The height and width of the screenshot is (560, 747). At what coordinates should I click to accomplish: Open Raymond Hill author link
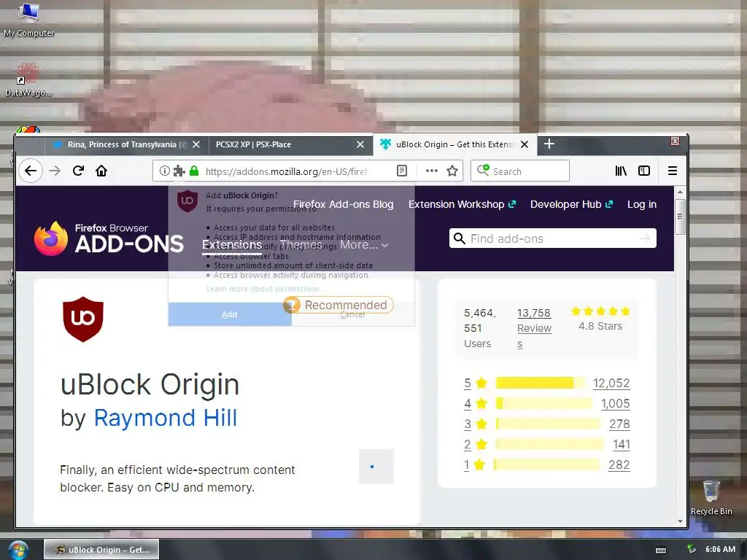tap(166, 418)
